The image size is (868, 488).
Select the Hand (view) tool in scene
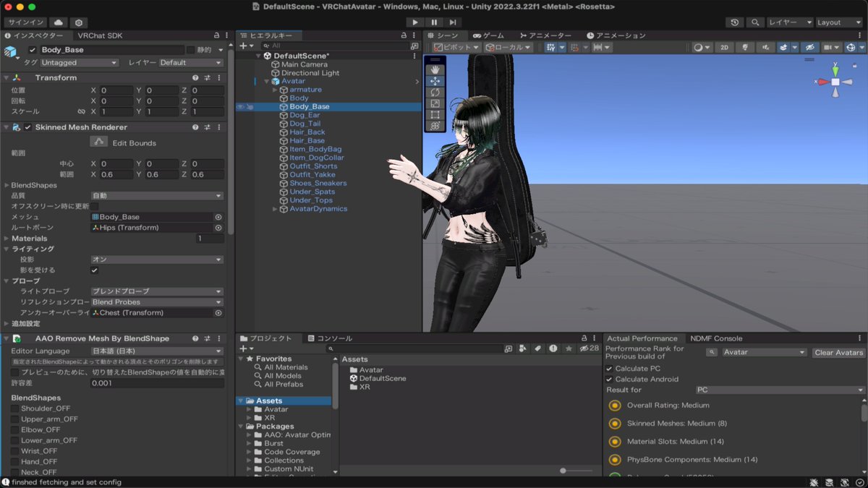click(435, 69)
